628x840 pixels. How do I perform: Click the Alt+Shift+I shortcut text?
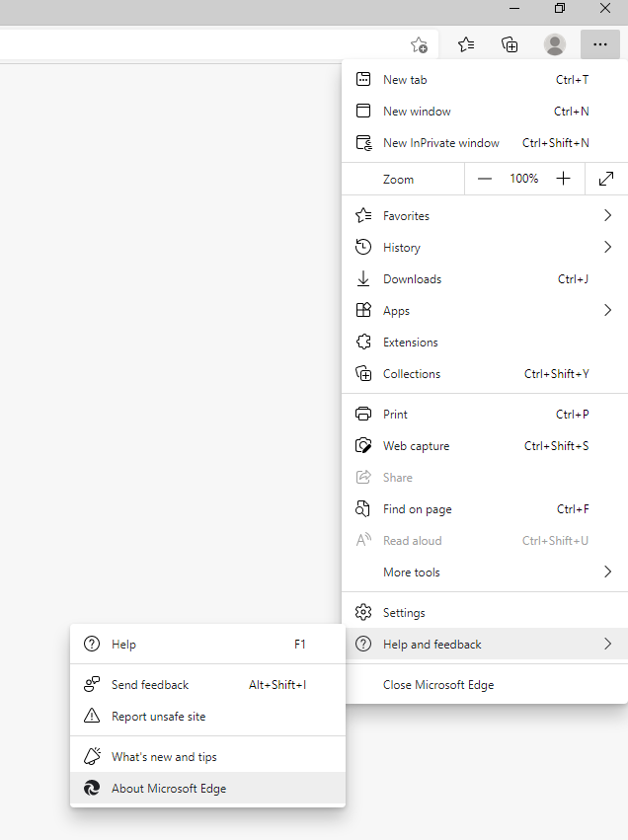click(277, 684)
